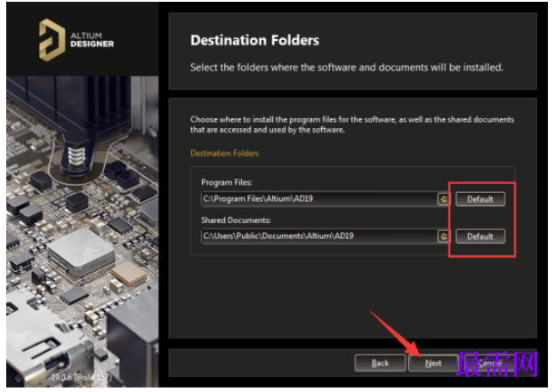Reset Program Files path with Default button

[480, 199]
